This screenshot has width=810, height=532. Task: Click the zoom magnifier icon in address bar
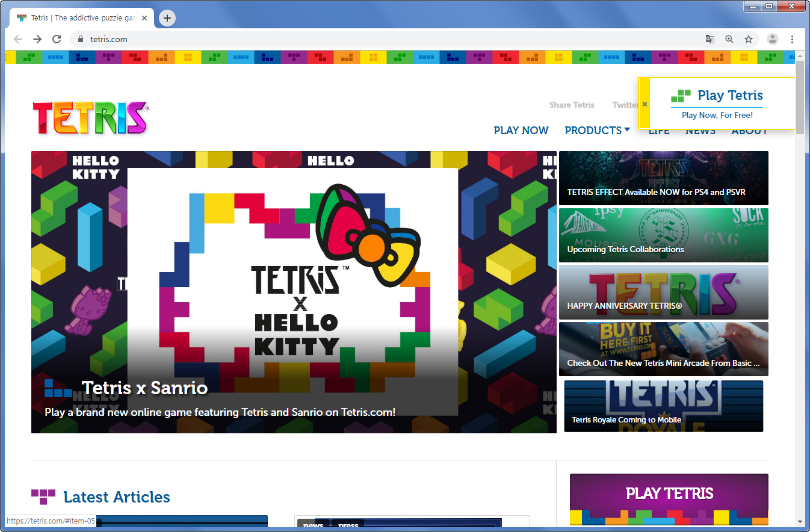coord(729,39)
